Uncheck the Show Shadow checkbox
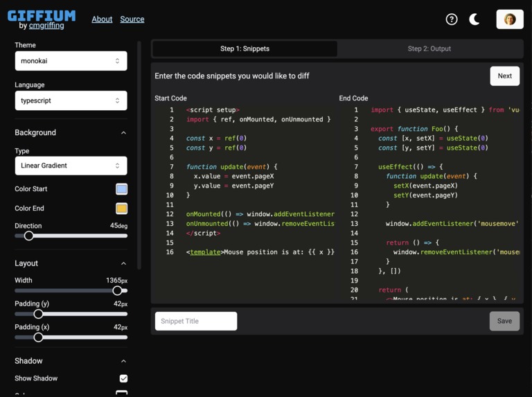This screenshot has width=532, height=397. pos(123,378)
